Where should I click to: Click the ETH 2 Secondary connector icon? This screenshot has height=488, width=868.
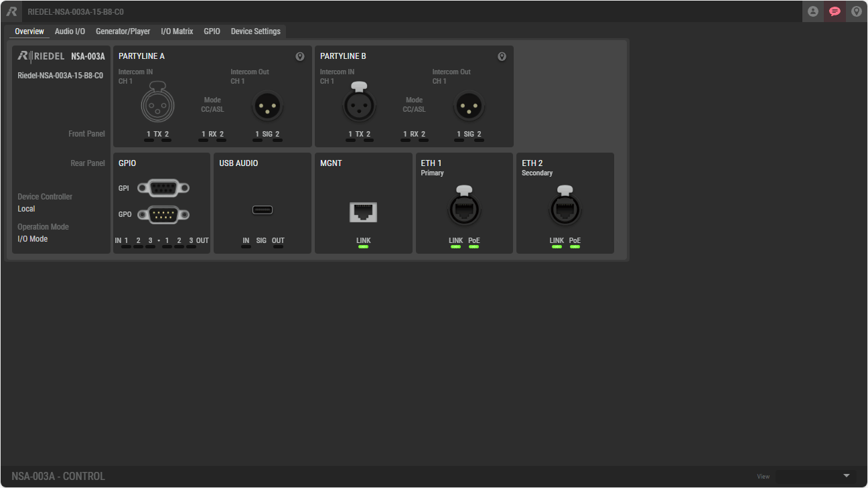(x=565, y=206)
